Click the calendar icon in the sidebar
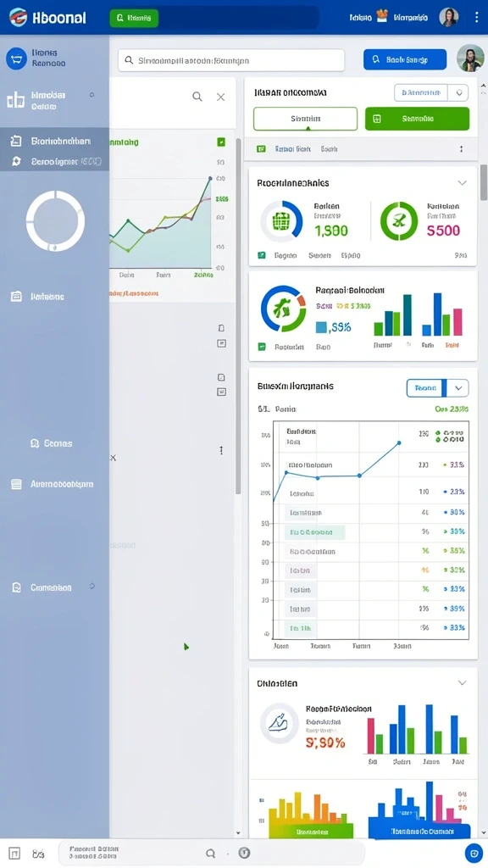Screen dimensions: 488x868 tap(17, 297)
